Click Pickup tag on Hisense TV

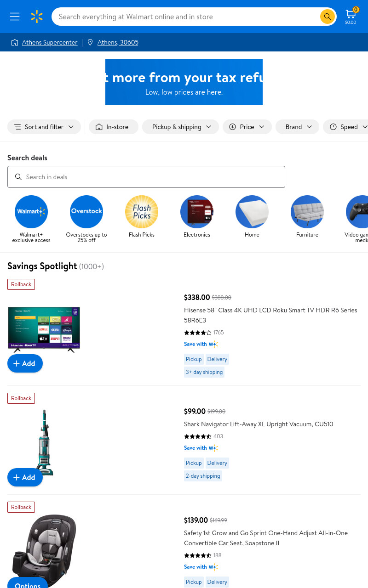tap(194, 359)
